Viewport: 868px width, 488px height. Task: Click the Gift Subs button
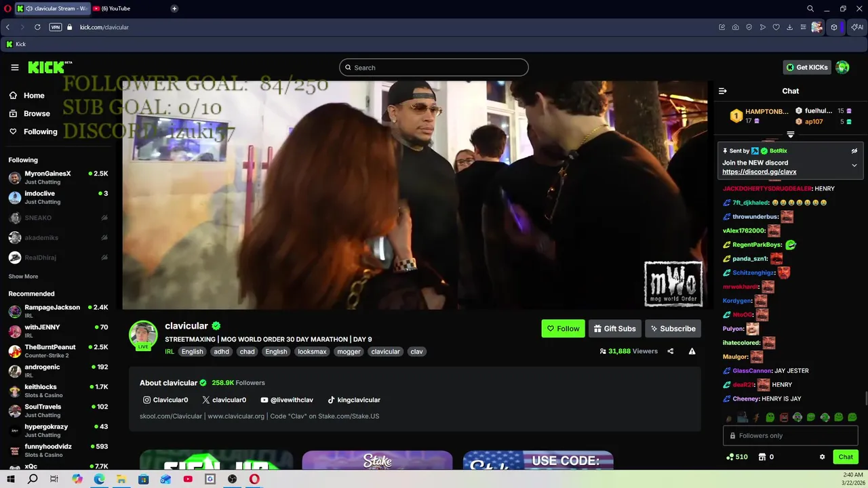point(614,329)
